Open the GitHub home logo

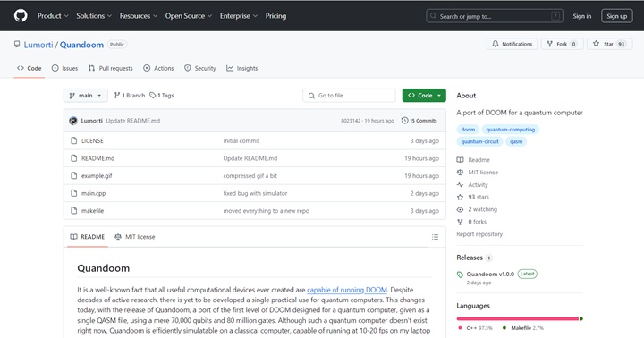21,15
